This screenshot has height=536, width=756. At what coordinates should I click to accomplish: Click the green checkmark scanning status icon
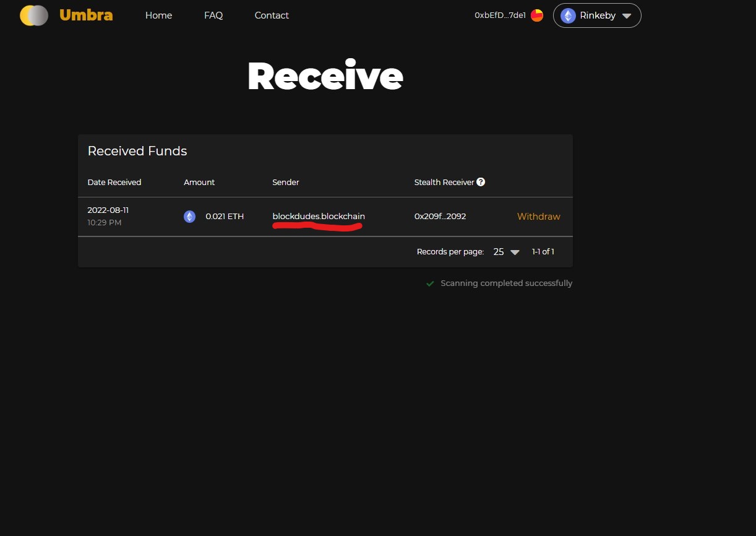coord(429,283)
